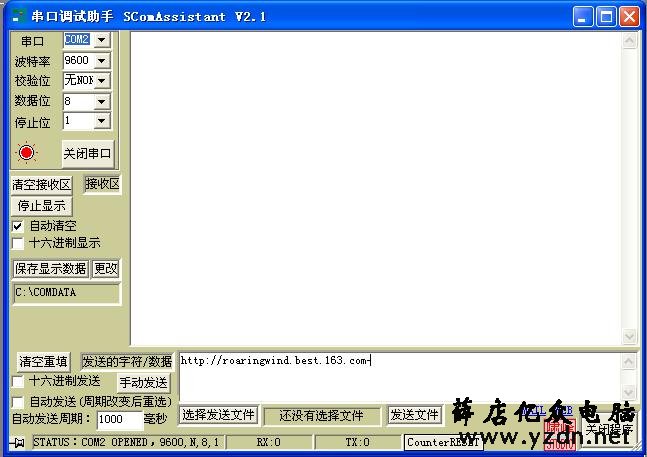Close the SComAssistant window
The image size is (647, 457).
point(630,17)
